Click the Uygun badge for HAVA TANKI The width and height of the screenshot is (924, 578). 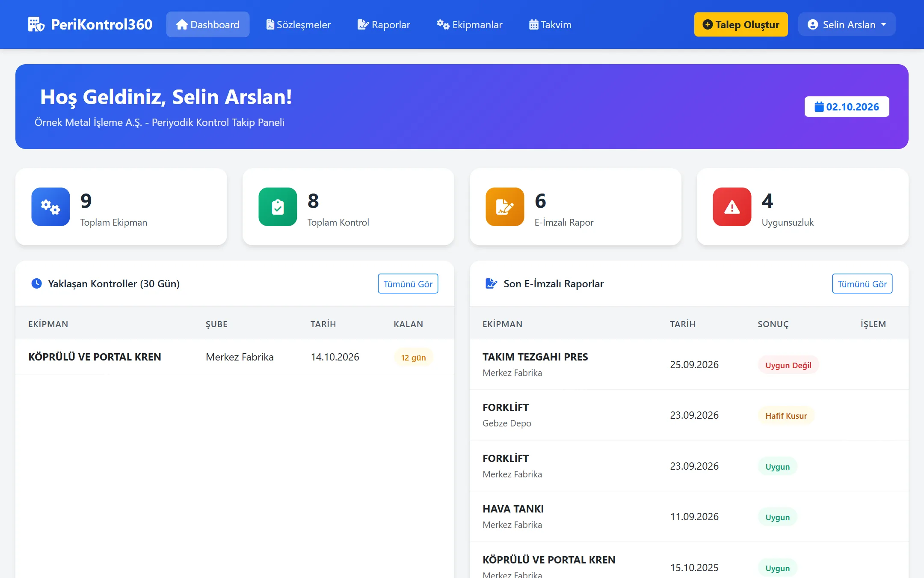click(777, 517)
